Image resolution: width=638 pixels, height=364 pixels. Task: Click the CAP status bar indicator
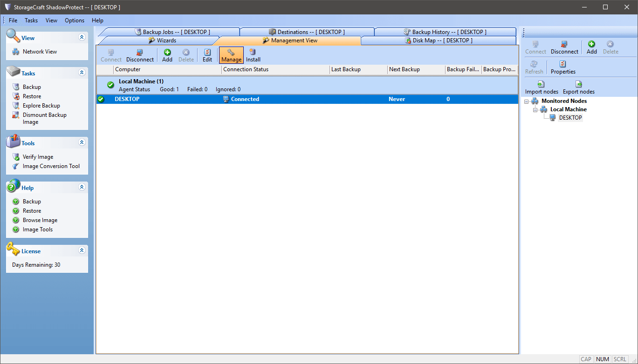(586, 359)
